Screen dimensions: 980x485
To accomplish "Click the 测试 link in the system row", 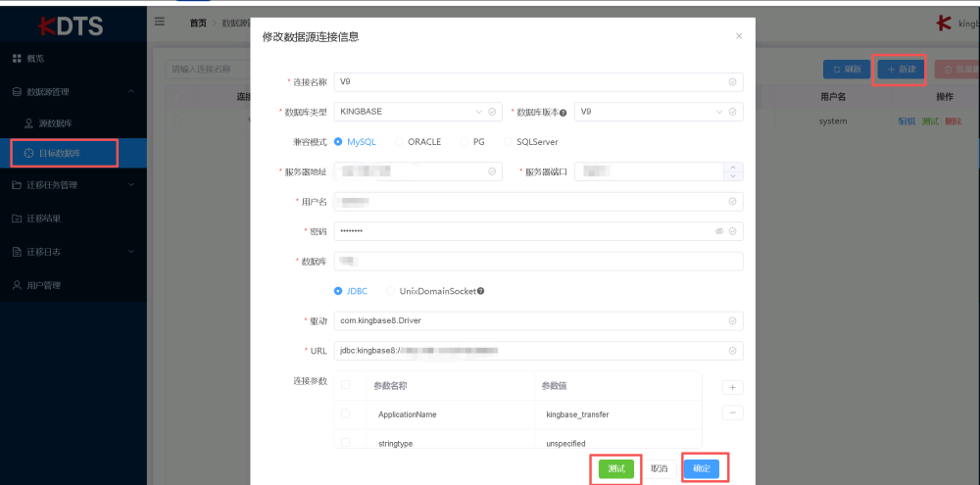I will tap(930, 121).
